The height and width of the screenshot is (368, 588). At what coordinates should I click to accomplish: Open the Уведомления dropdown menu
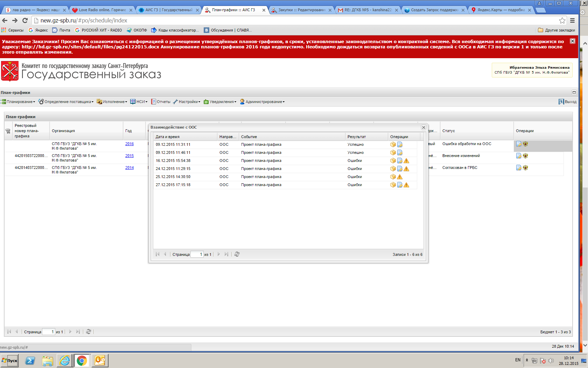tap(220, 102)
